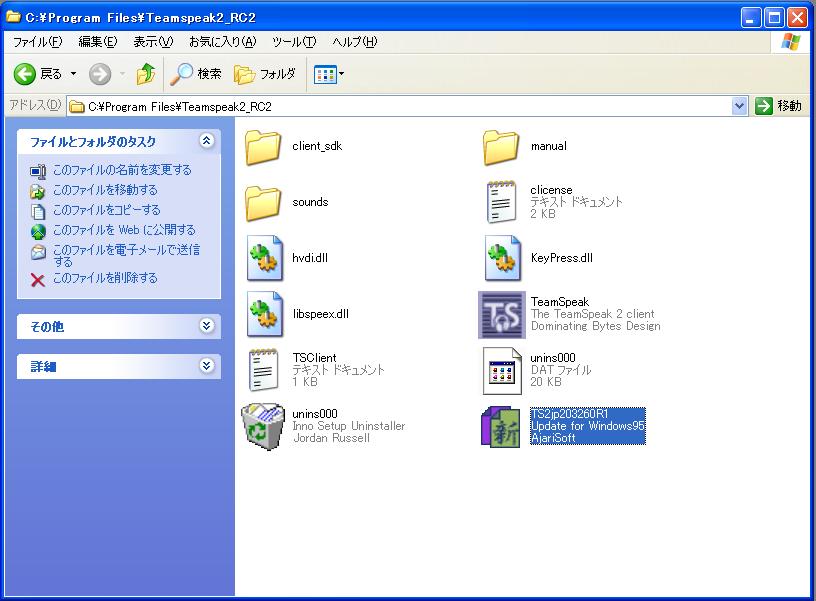This screenshot has height=601, width=816.
Task: Click このファイルを Web に公開する link
Action: tap(124, 230)
